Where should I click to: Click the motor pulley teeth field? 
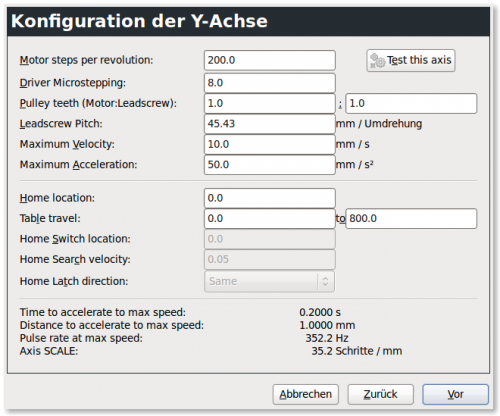pyautogui.click(x=269, y=104)
